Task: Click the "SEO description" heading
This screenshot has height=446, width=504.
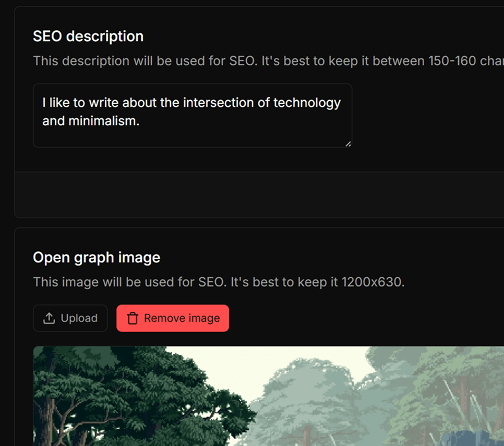Action: coord(88,37)
